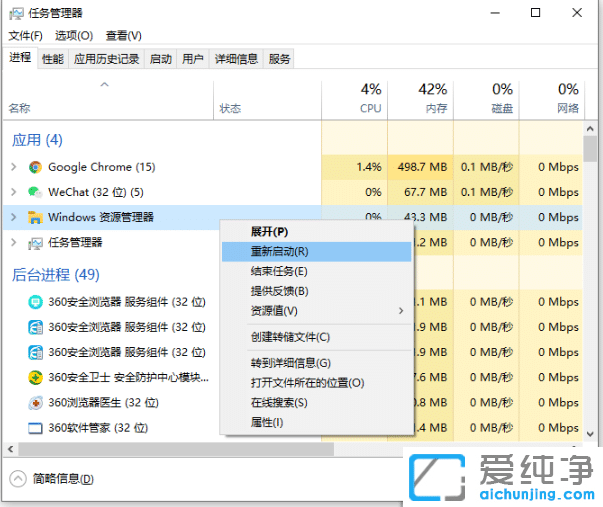Choose 转到详细信息(G) in context menu
The width and height of the screenshot is (603, 507).
click(x=316, y=363)
